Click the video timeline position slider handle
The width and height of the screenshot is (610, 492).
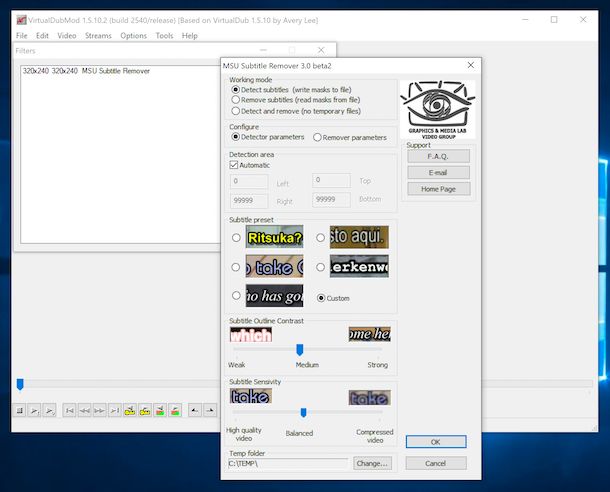pyautogui.click(x=20, y=384)
